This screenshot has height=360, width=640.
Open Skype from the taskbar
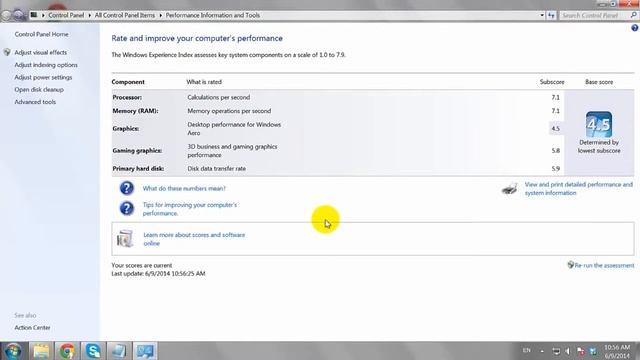pos(93,351)
